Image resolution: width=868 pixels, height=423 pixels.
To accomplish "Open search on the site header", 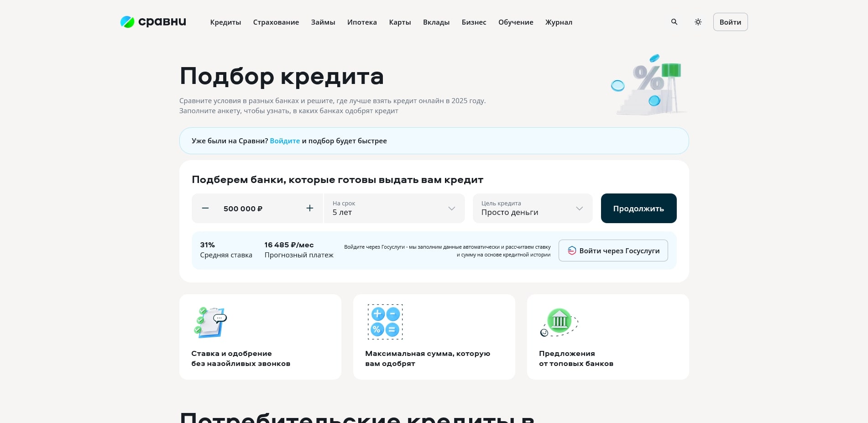I will (674, 22).
